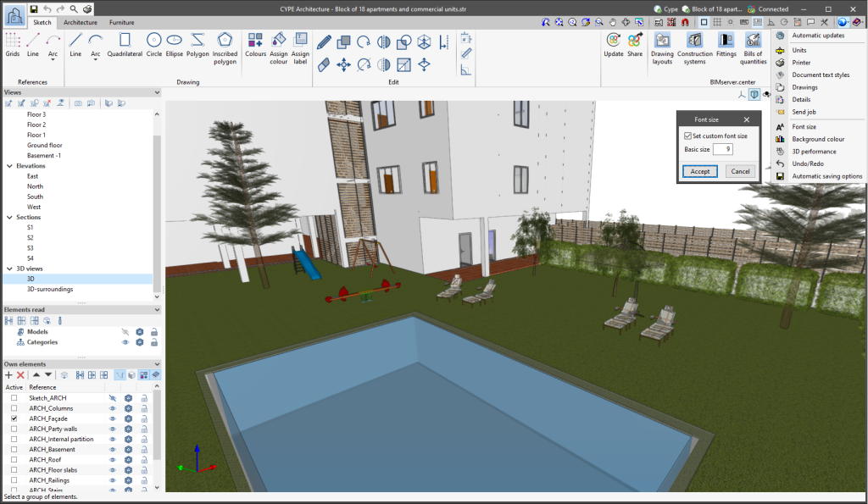Collapse the Views panel
This screenshot has height=504, width=868.
coord(157,92)
